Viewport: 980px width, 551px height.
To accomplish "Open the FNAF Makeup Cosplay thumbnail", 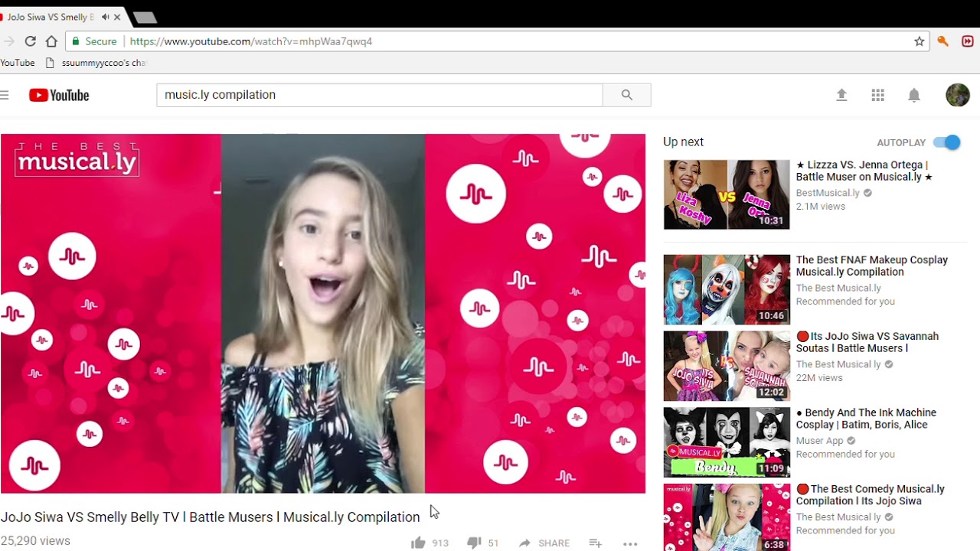I will [x=727, y=289].
